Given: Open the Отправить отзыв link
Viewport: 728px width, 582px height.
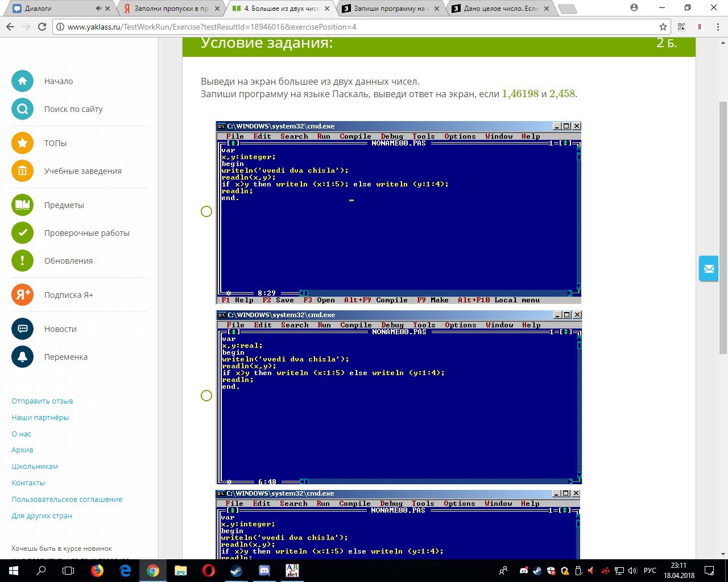Looking at the screenshot, I should (x=42, y=401).
